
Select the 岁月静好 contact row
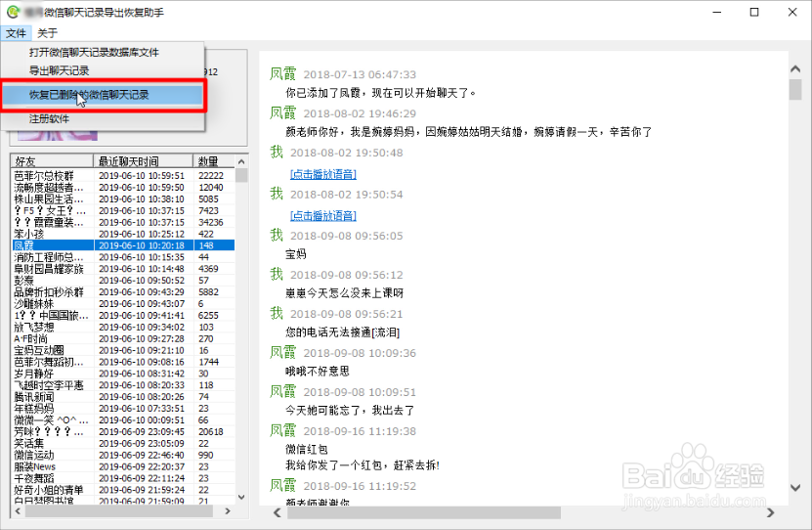click(x=123, y=374)
